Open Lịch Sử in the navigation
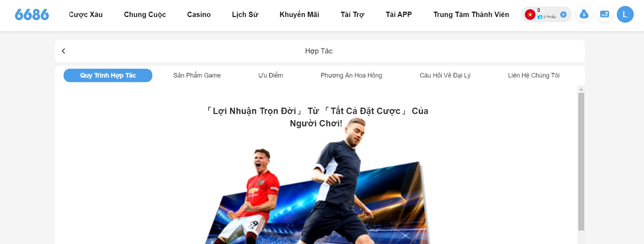 [245, 15]
